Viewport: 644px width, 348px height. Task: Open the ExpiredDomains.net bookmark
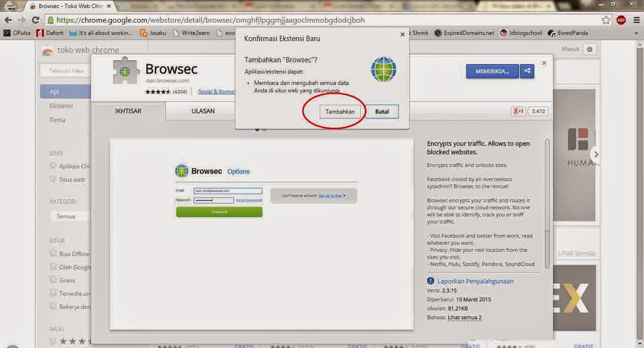464,33
